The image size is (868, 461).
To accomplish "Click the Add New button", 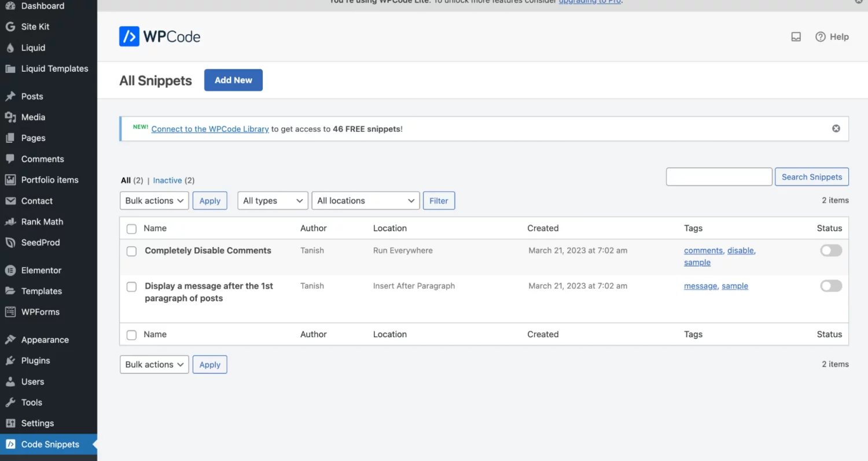I will point(233,80).
